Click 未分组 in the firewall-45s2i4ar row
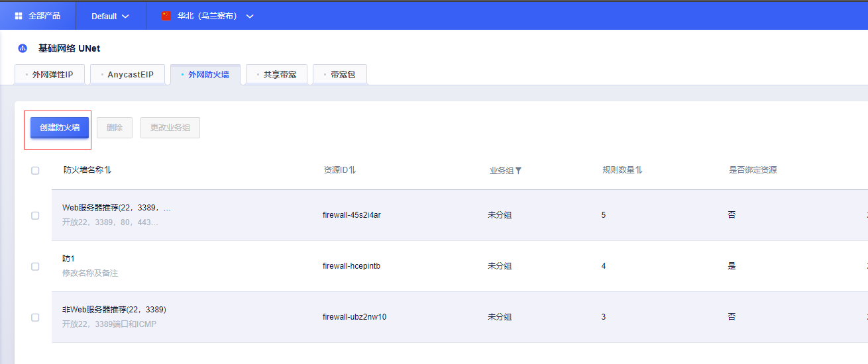The height and width of the screenshot is (364, 868). click(500, 215)
